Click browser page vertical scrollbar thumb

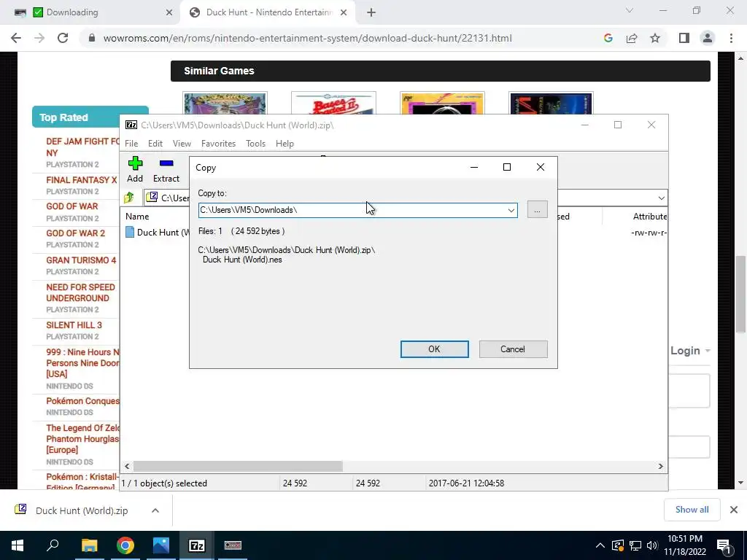click(x=740, y=295)
